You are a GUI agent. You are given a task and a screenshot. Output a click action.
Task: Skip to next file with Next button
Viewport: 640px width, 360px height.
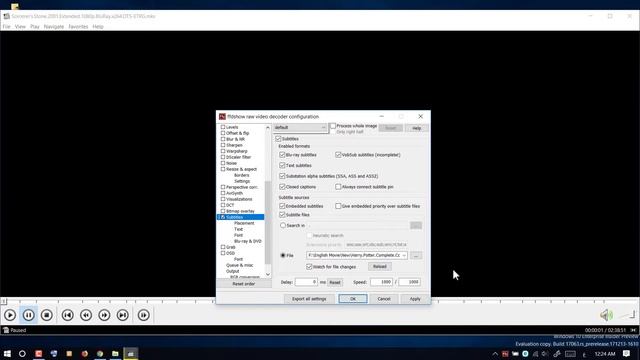pyautogui.click(x=123, y=315)
